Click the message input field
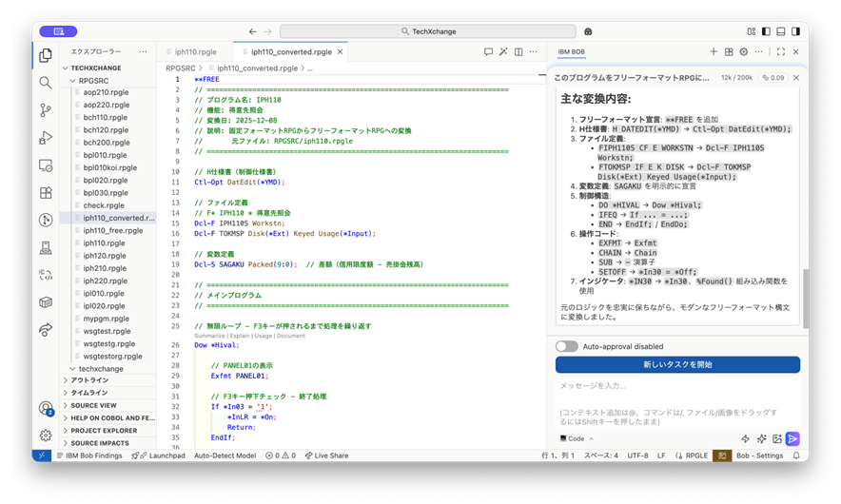Viewport: 841px width, 504px height. pyautogui.click(x=677, y=386)
